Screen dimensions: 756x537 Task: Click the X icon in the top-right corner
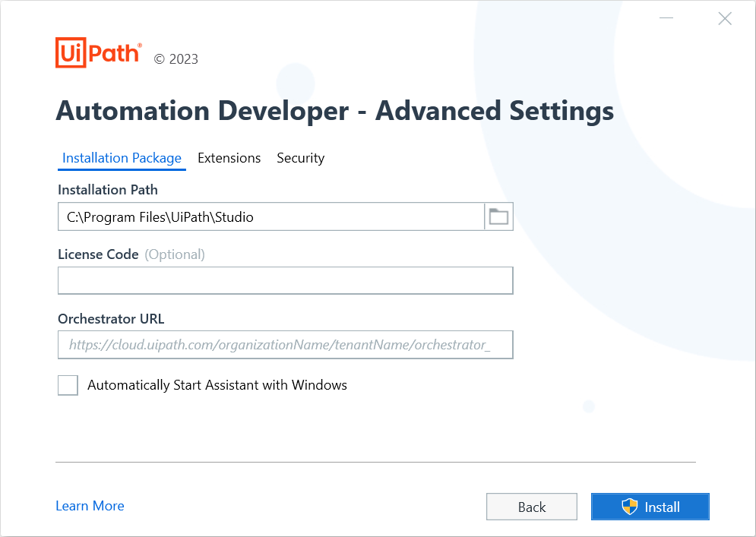tap(724, 18)
